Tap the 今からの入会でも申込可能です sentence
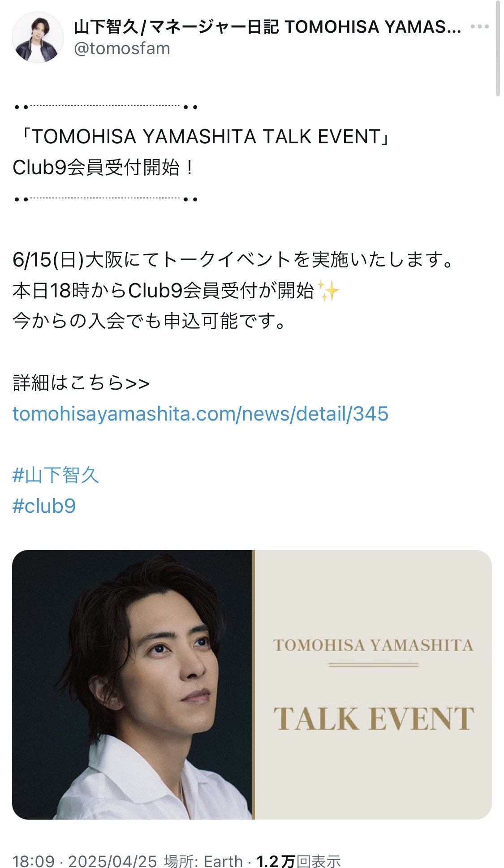 point(149,321)
